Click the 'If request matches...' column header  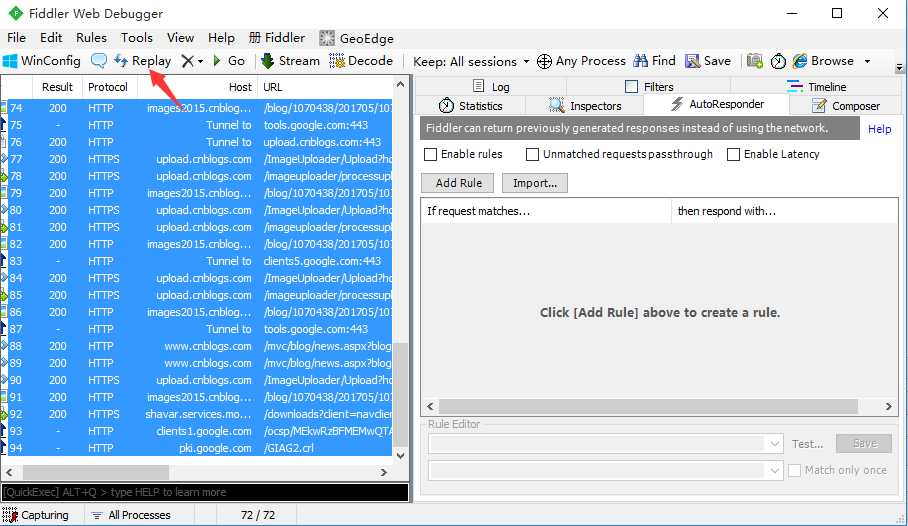point(546,211)
